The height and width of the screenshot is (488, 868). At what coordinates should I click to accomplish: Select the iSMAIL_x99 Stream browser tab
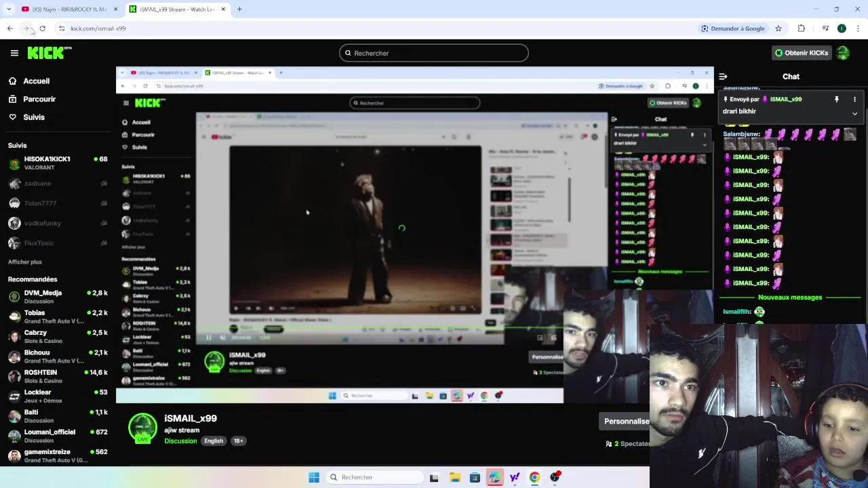pos(176,9)
